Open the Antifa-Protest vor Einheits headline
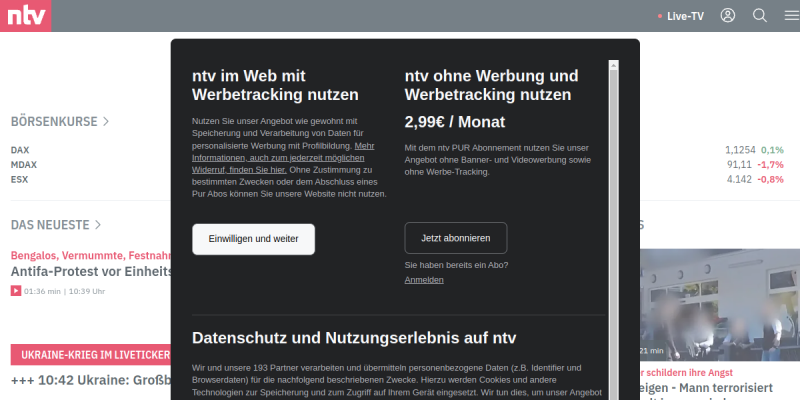 (x=92, y=271)
